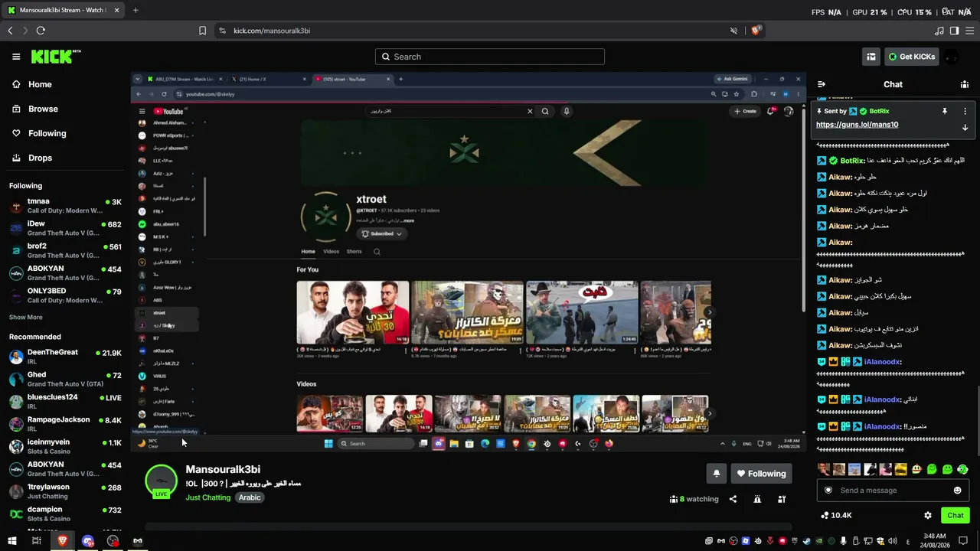
Task: Open the Brave Shields icon
Action: point(756,31)
